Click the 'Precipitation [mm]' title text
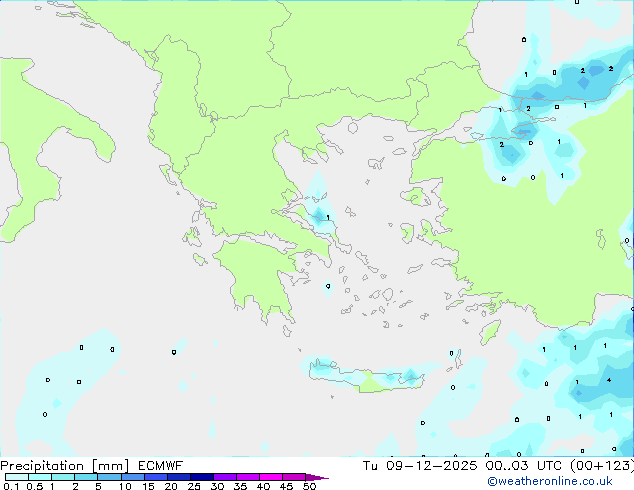The height and width of the screenshot is (490, 634). [x=64, y=466]
